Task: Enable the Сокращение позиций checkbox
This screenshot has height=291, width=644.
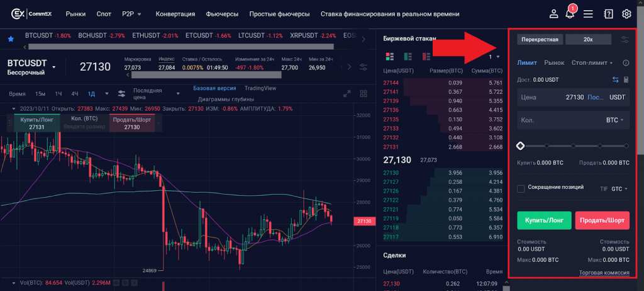Action: (x=521, y=188)
